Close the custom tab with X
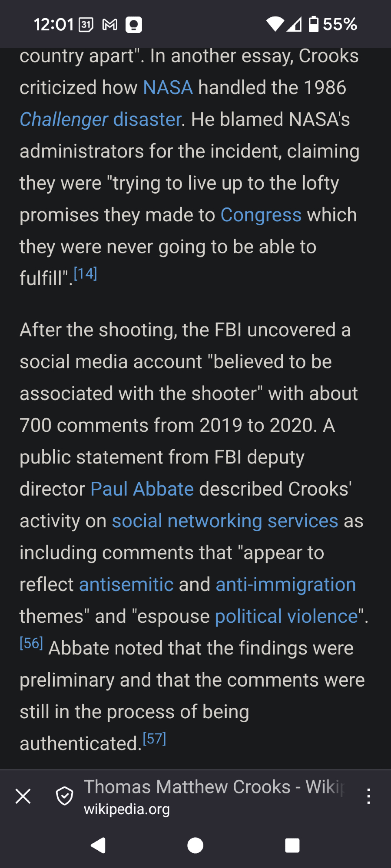The image size is (391, 868). click(23, 796)
